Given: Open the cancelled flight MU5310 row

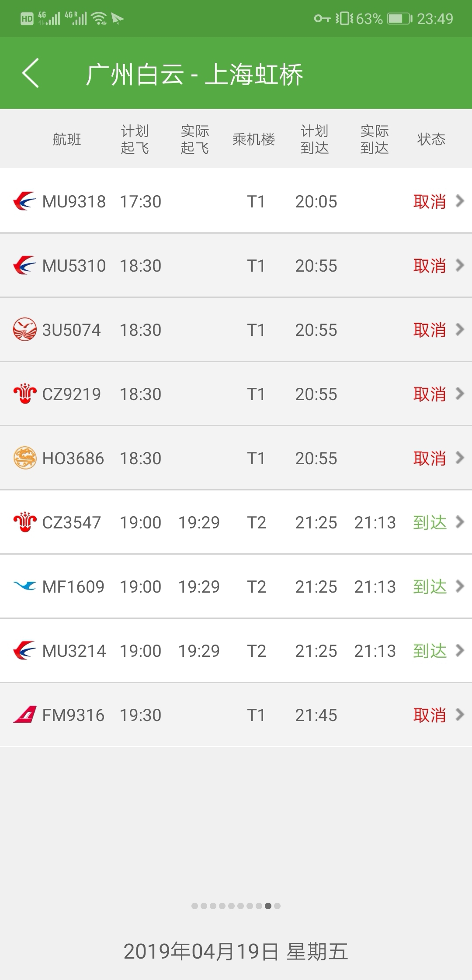Looking at the screenshot, I should click(236, 266).
